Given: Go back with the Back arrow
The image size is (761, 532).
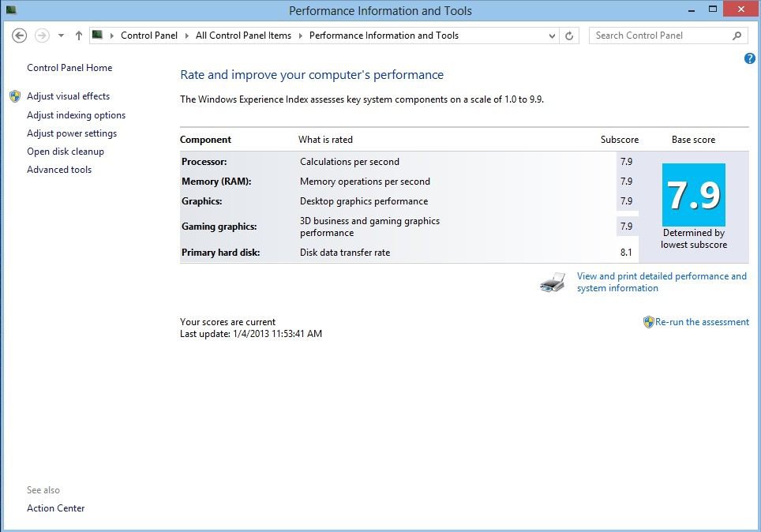Looking at the screenshot, I should click(x=20, y=36).
